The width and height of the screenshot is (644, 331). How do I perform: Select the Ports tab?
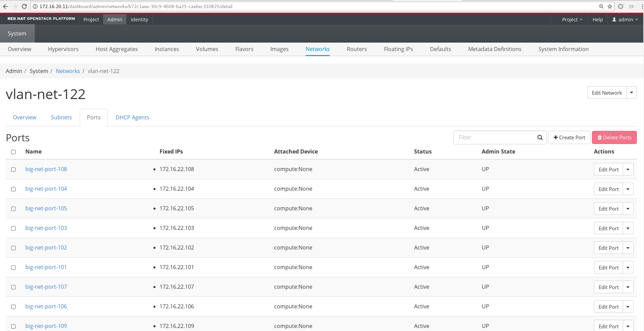tap(94, 117)
